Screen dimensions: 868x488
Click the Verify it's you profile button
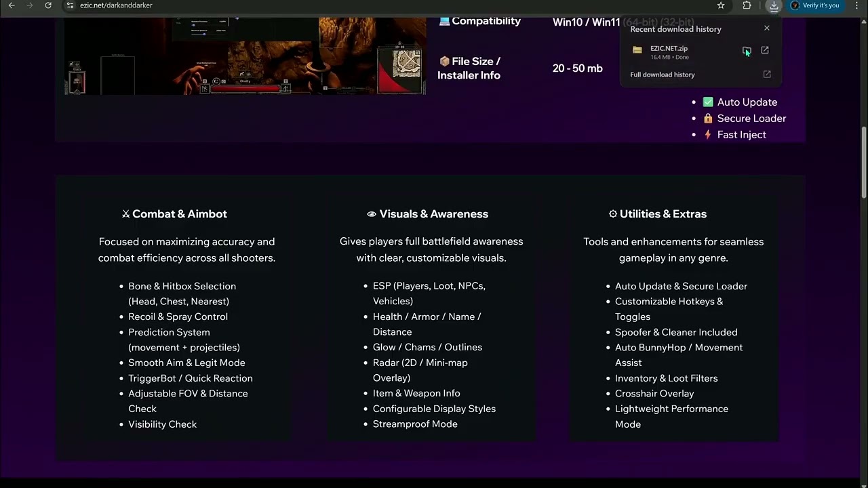(815, 5)
